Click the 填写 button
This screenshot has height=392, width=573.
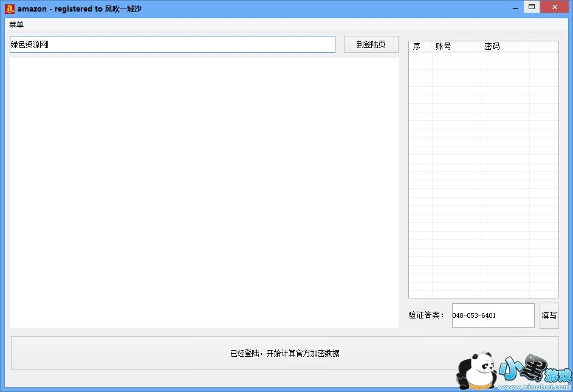point(549,315)
